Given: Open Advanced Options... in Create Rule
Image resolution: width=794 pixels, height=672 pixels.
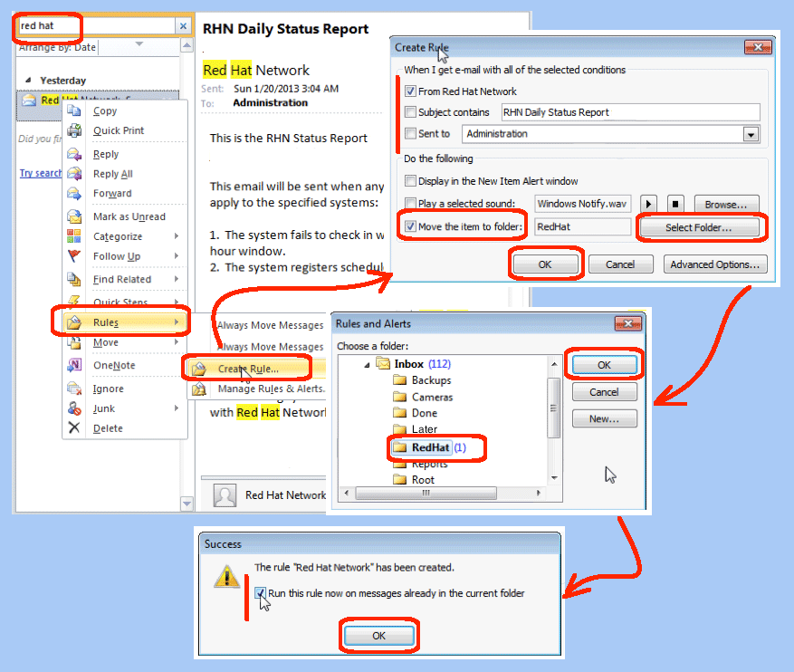Looking at the screenshot, I should point(715,264).
